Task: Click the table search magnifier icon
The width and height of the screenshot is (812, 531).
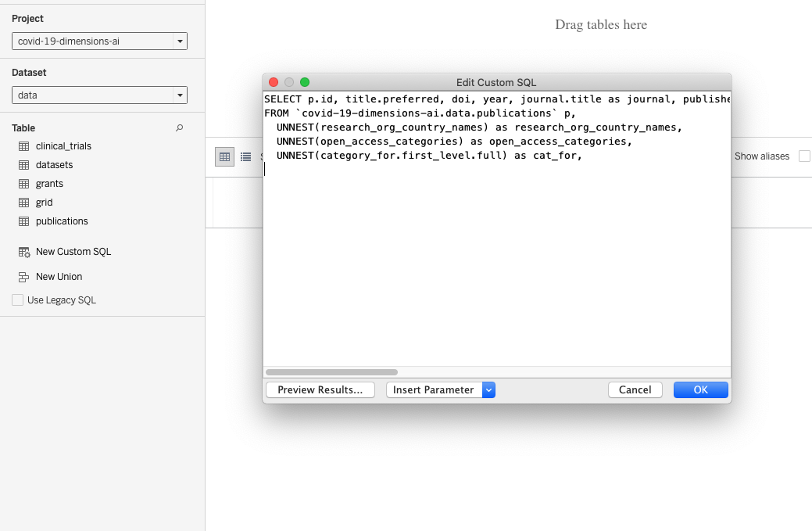Action: pos(179,128)
